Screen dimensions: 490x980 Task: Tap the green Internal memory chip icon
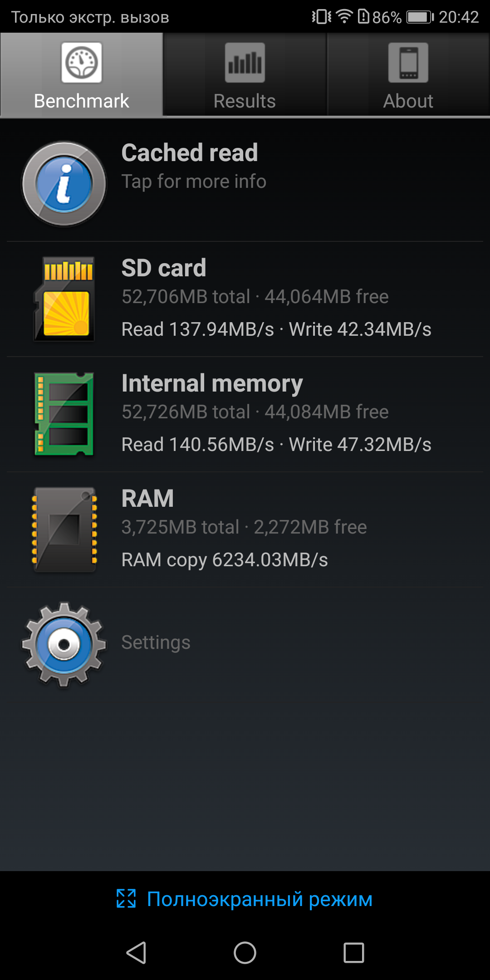[x=64, y=414]
